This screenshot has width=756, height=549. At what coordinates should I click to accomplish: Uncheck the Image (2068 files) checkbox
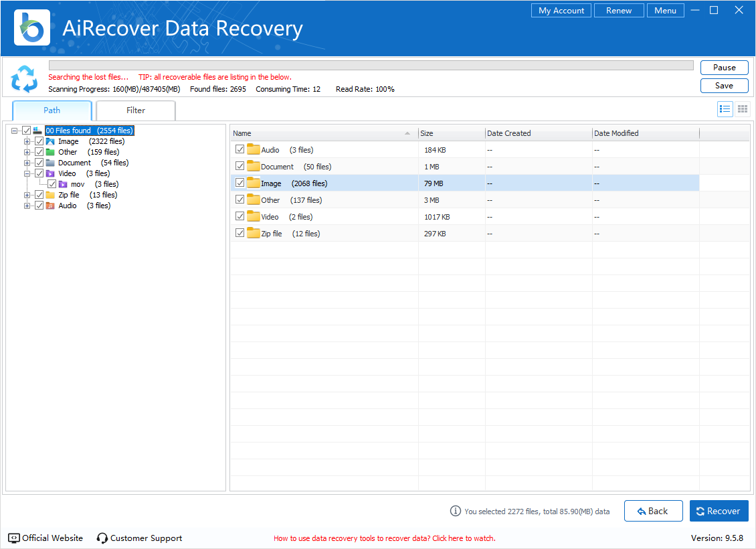click(x=240, y=183)
